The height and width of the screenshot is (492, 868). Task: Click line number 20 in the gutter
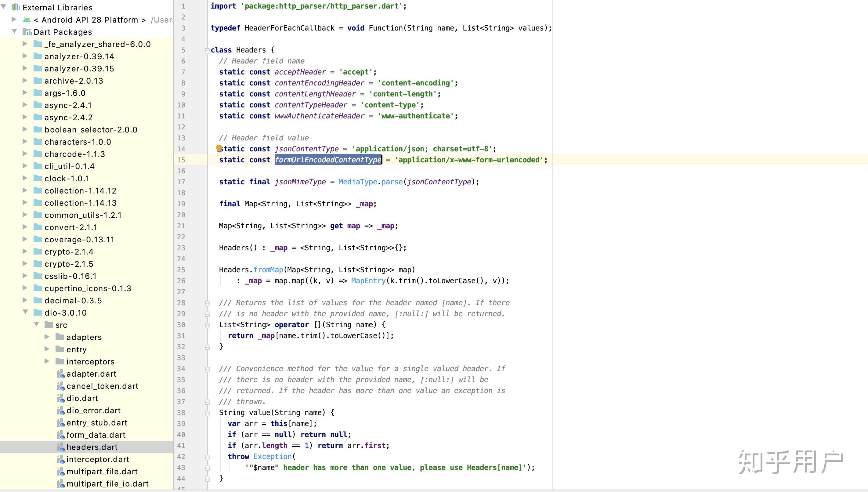coord(181,215)
